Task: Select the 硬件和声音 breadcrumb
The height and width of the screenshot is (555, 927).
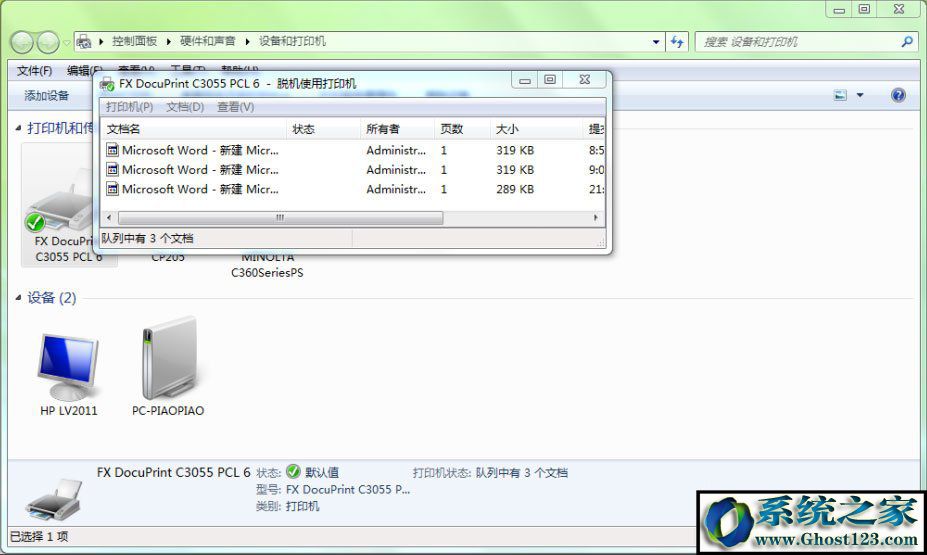Action: coord(208,41)
